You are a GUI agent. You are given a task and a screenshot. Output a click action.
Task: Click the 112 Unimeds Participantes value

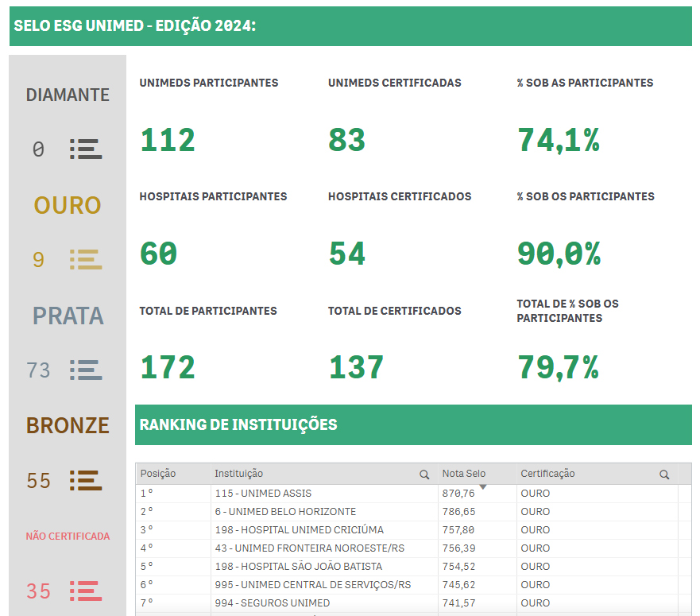(x=168, y=141)
